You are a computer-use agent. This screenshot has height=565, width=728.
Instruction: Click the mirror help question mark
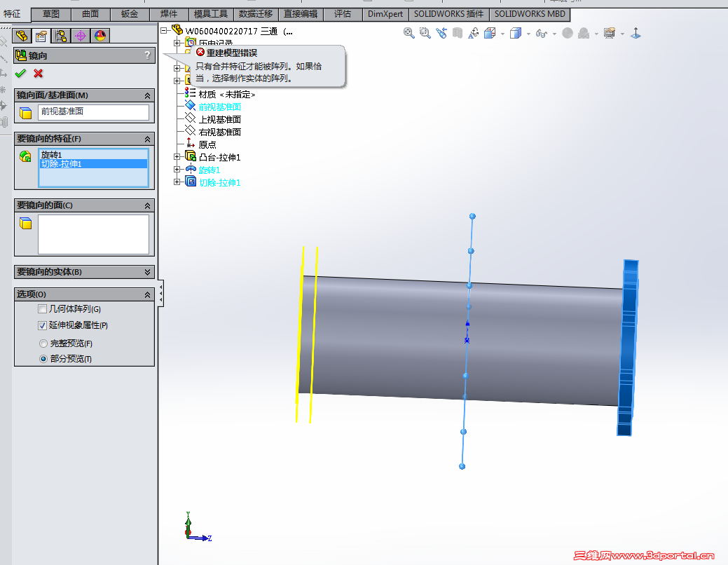coord(148,55)
